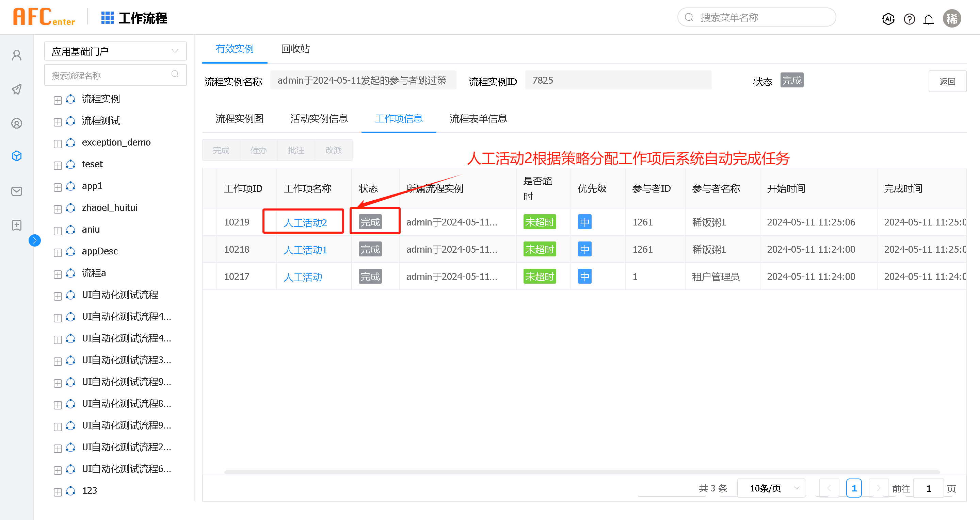
Task: Open the user avatar menu
Action: (951, 18)
